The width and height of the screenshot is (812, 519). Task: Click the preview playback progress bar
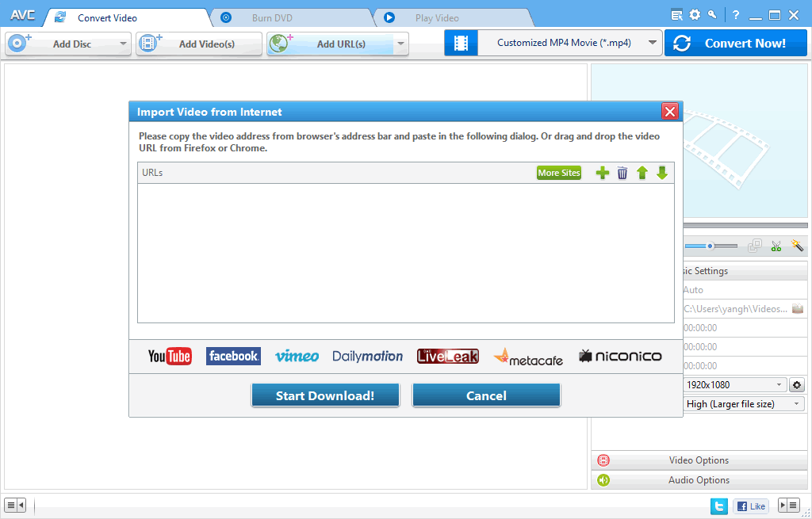click(745, 226)
